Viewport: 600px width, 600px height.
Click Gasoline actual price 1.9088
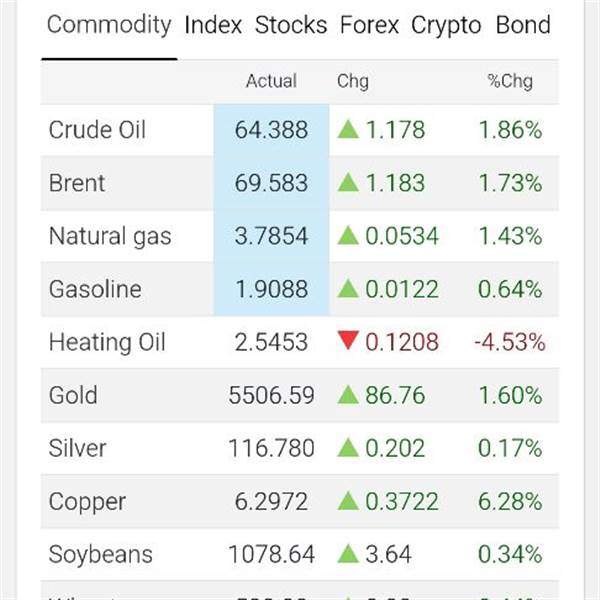coord(271,289)
